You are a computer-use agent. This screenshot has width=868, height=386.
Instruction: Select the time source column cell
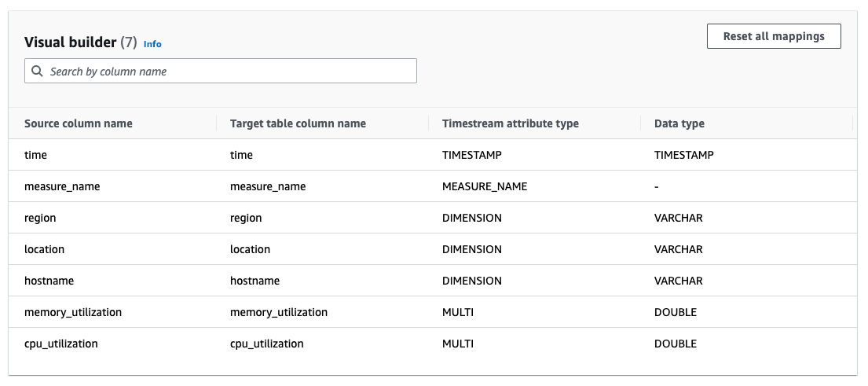(x=36, y=155)
